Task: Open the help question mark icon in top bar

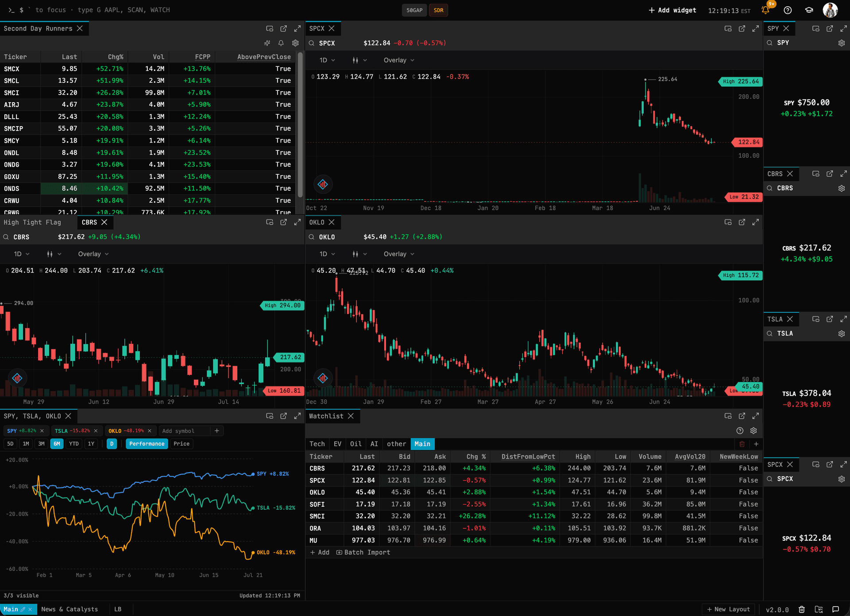Action: pyautogui.click(x=788, y=10)
